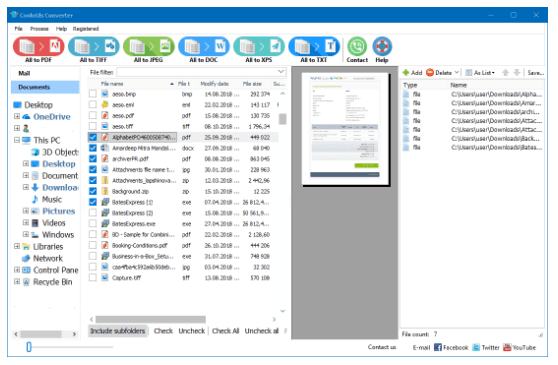This screenshot has width=558, height=365.
Task: Open the Help menu
Action: (x=61, y=28)
